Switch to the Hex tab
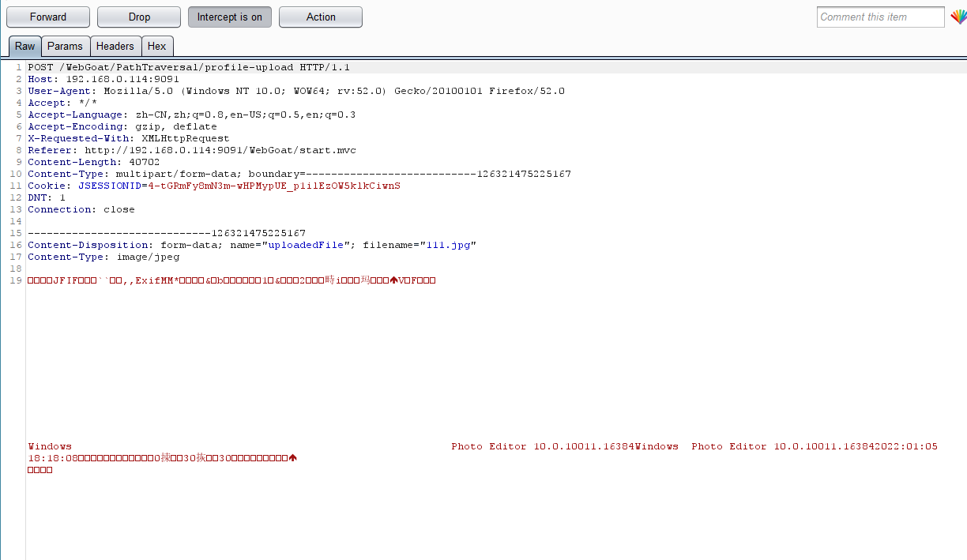967x560 pixels. pos(157,47)
